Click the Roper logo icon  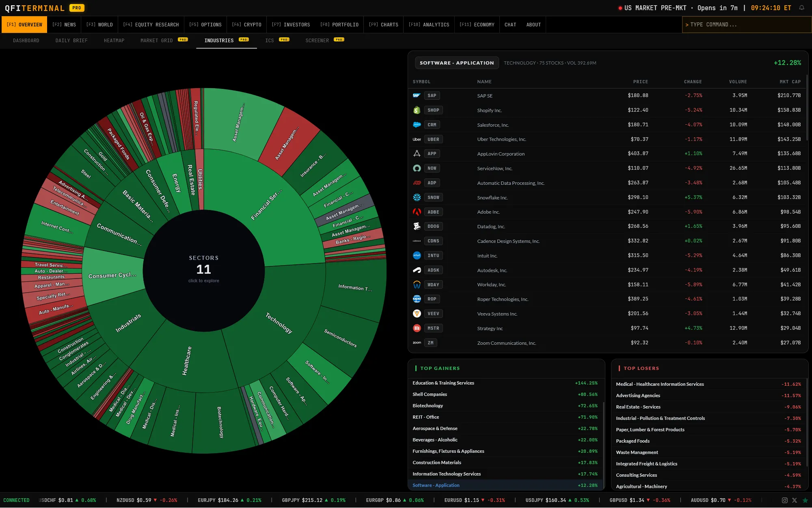(x=417, y=299)
